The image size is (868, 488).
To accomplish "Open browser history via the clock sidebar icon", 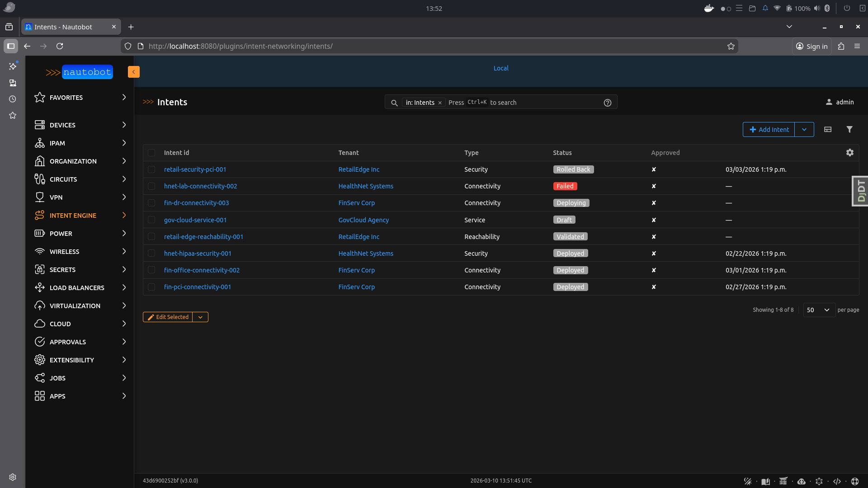I will (12, 99).
